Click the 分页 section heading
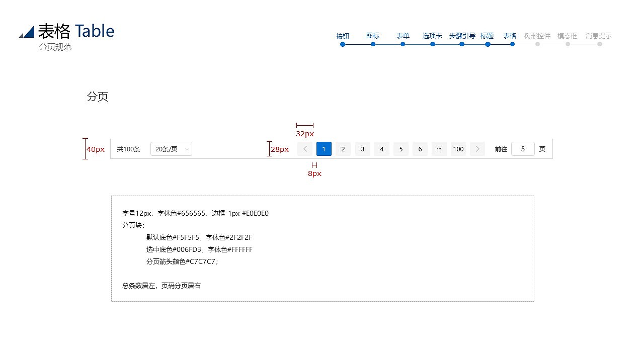The image size is (644, 362). tap(98, 97)
